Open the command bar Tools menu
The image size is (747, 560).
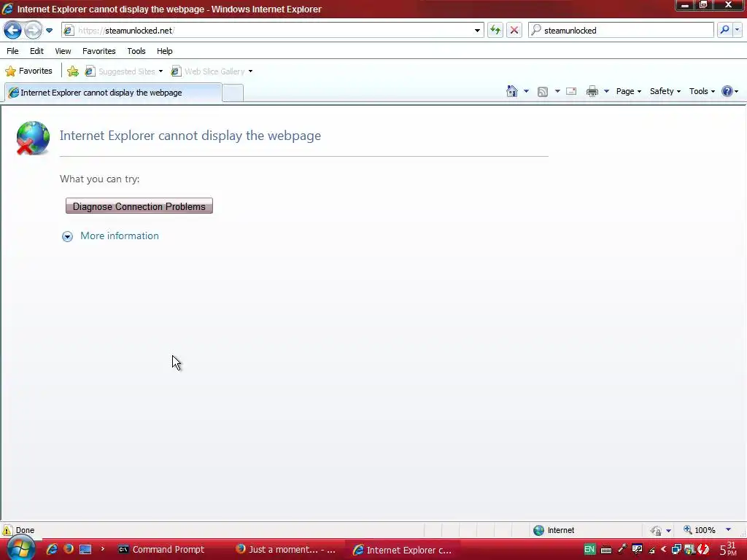[x=702, y=91]
